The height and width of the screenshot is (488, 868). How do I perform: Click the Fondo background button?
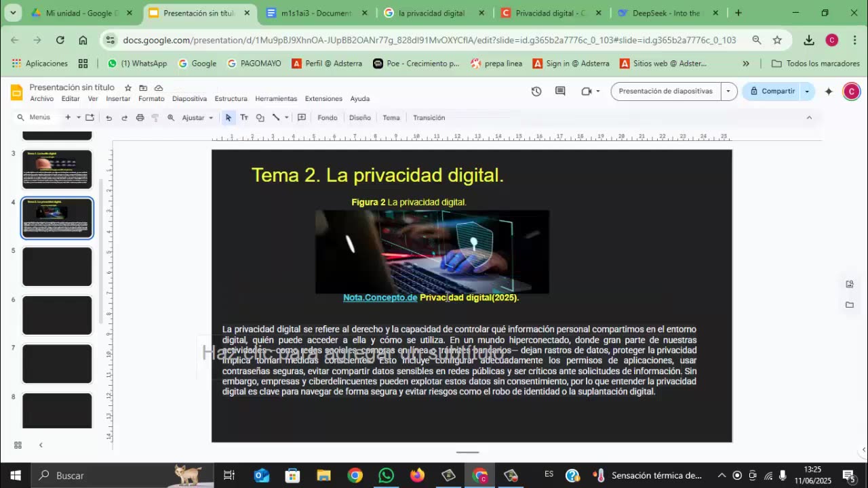coord(327,117)
